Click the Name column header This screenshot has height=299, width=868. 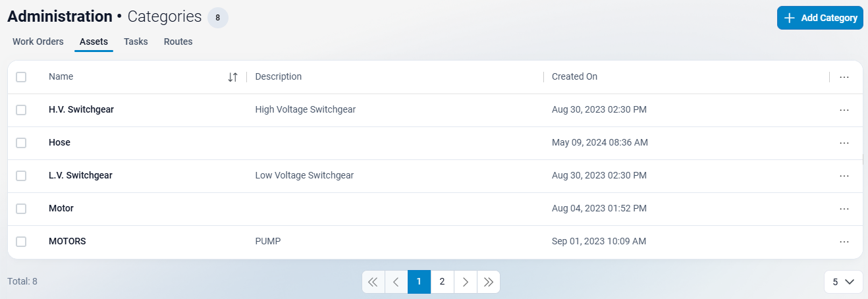pos(61,76)
